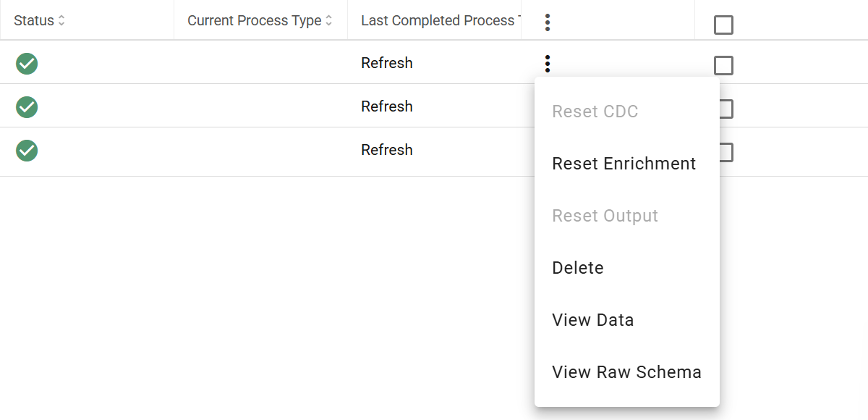The height and width of the screenshot is (420, 868).
Task: Toggle the select-all checkbox in header
Action: pyautogui.click(x=723, y=25)
